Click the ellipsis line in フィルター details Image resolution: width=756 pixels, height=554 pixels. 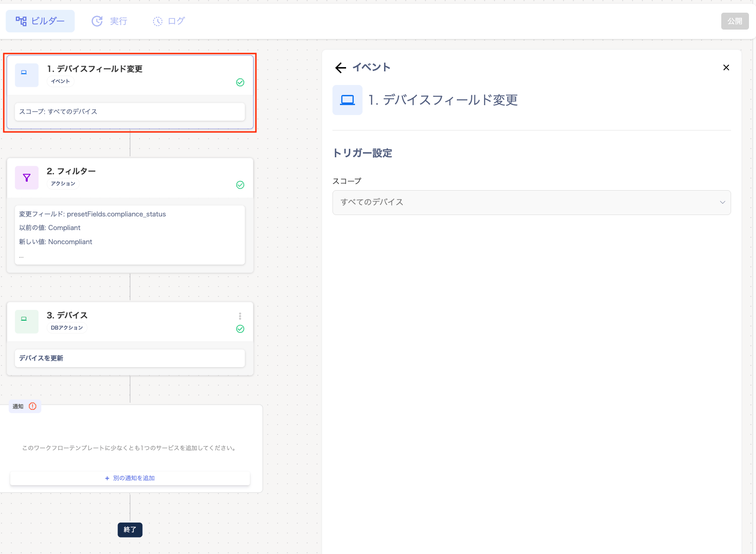(21, 256)
